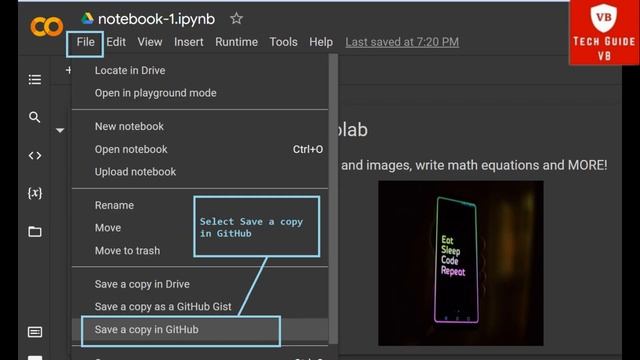Open the File menu
The height and width of the screenshot is (360, 640).
tap(85, 42)
